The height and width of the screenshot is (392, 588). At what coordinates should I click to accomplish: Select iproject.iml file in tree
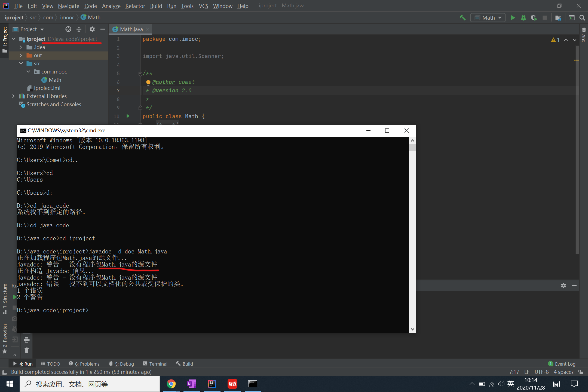pyautogui.click(x=44, y=88)
